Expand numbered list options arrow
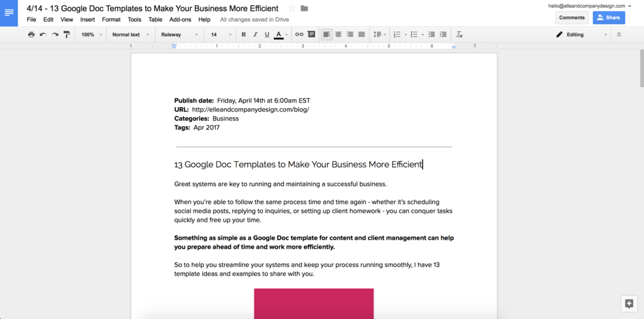This screenshot has height=319, width=644. (405, 35)
